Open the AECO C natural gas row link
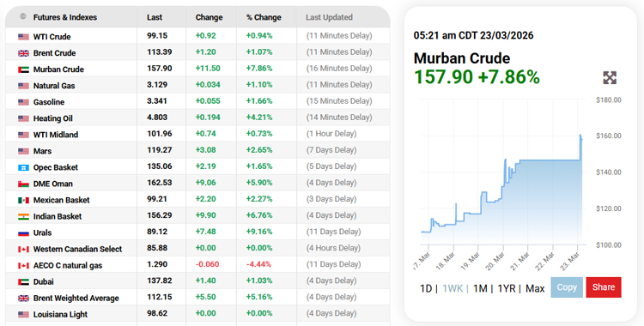Image resolution: width=644 pixels, height=326 pixels. [67, 266]
